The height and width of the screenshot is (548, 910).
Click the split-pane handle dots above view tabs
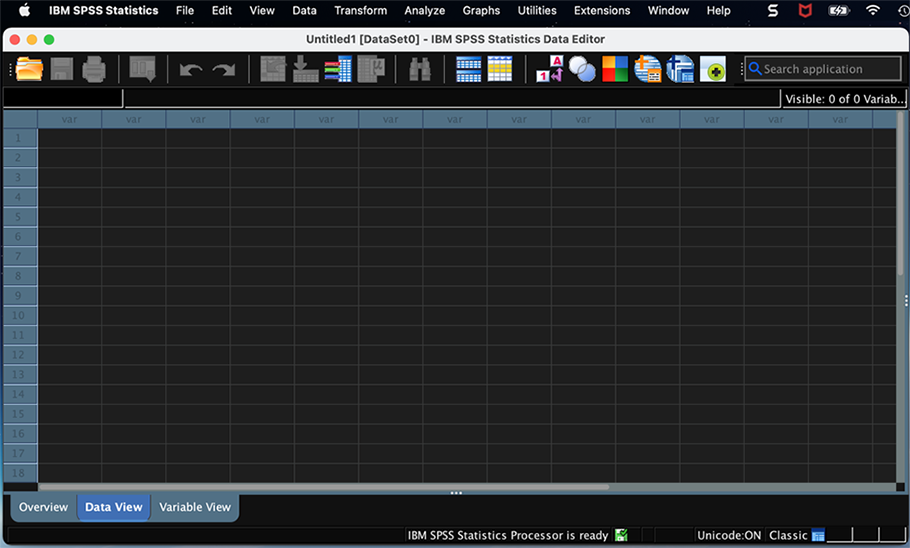[456, 493]
